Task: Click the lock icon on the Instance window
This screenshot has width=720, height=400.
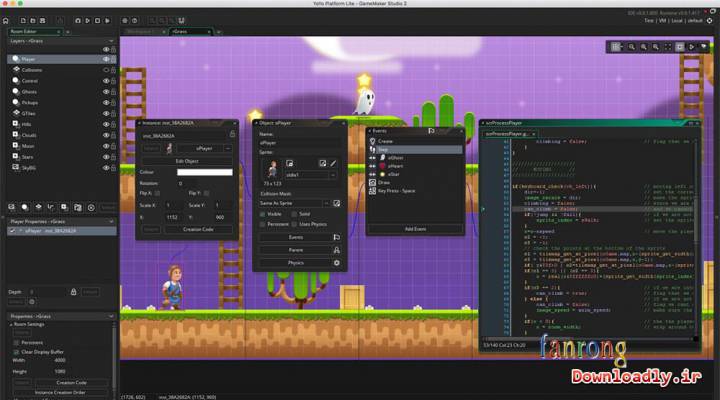Action: tap(232, 133)
